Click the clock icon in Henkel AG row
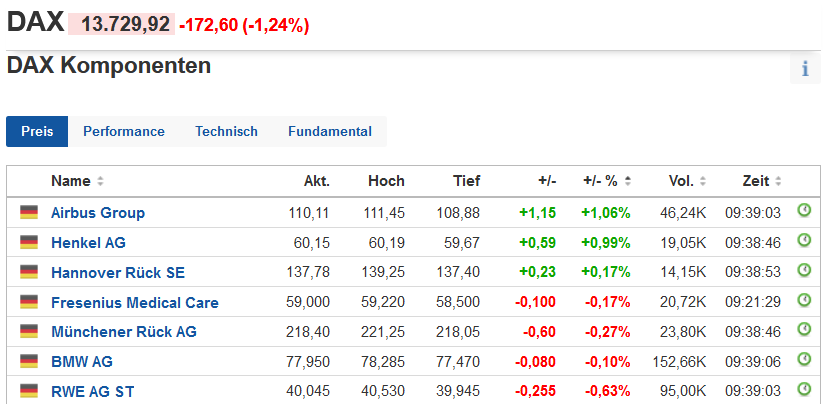 tap(804, 241)
